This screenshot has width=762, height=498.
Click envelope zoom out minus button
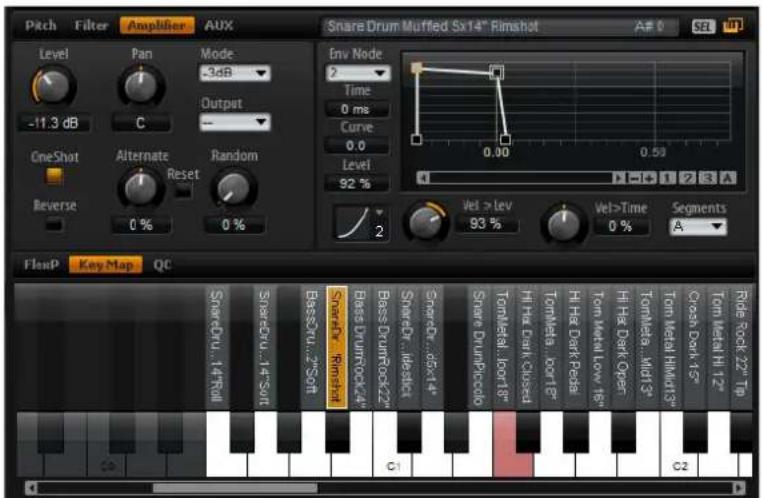point(633,178)
